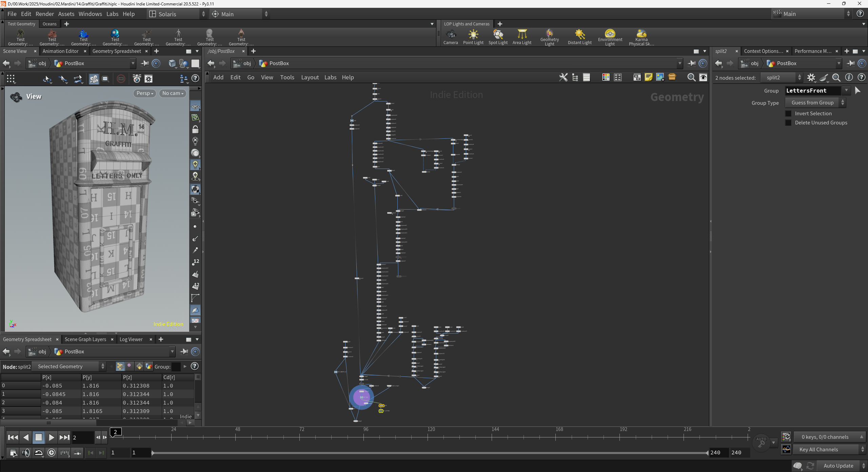Screen dimensions: 868x472
Task: Add an Area Light from shelf
Action: [522, 37]
